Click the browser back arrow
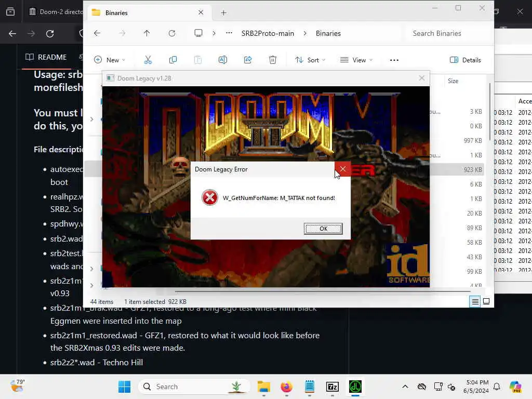 click(12, 34)
